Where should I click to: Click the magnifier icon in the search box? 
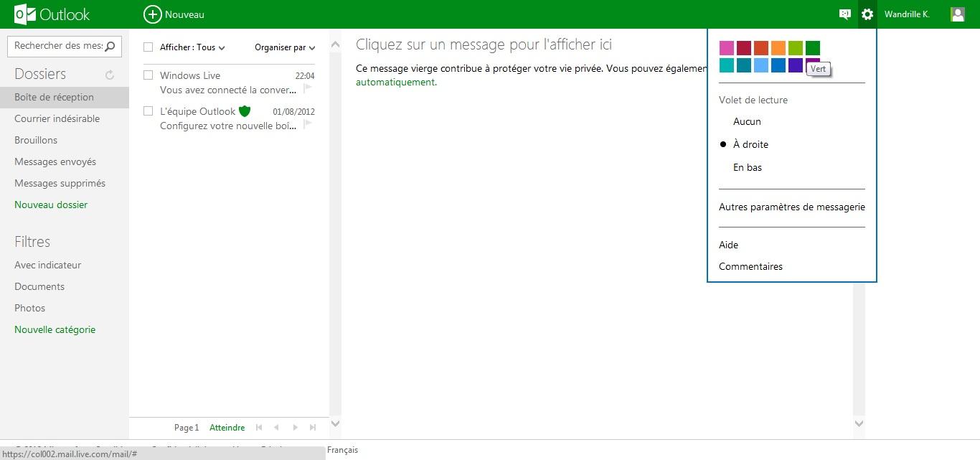(x=110, y=47)
